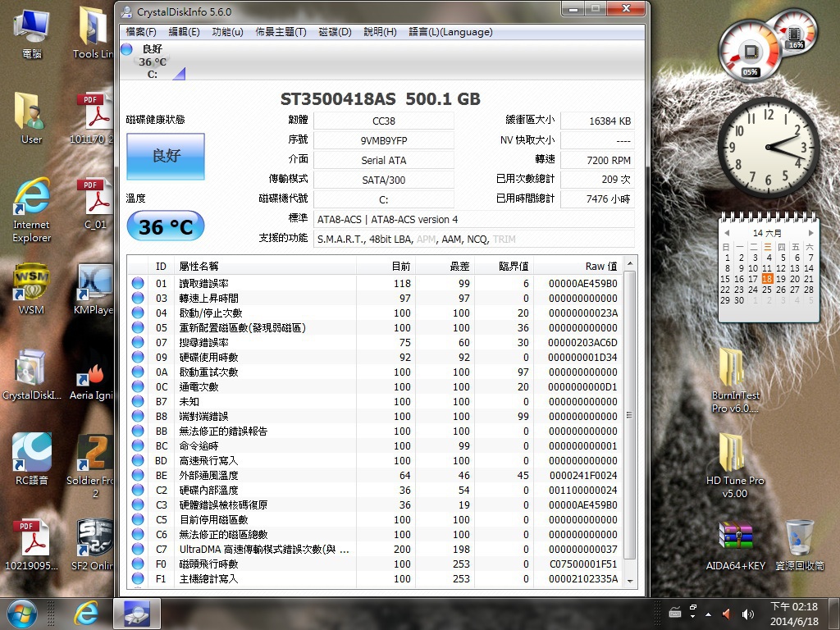Select today's date 18 in calendar gadget
Image resolution: width=840 pixels, height=630 pixels.
pyautogui.click(x=767, y=279)
